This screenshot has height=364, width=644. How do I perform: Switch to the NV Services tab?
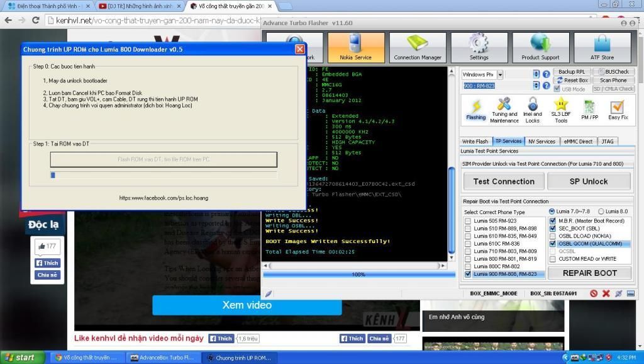click(x=541, y=142)
